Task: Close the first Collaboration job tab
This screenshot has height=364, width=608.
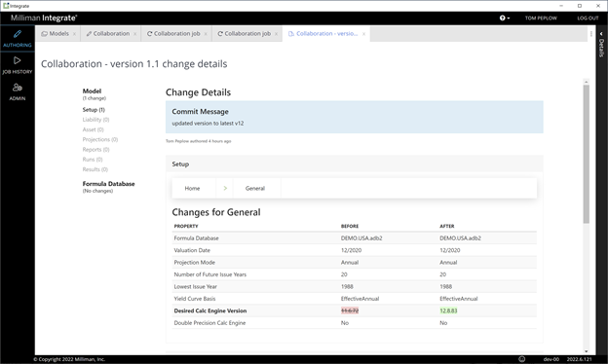Action: (206, 34)
